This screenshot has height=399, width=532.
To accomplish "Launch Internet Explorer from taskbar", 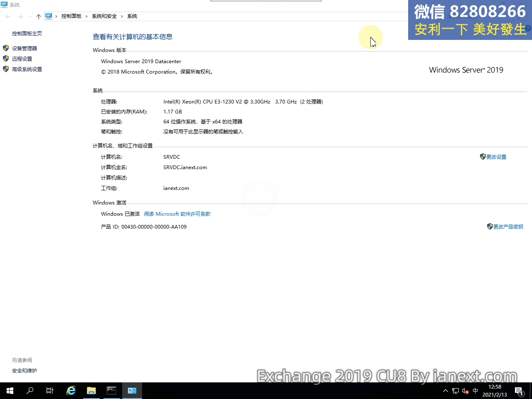I will click(x=71, y=391).
